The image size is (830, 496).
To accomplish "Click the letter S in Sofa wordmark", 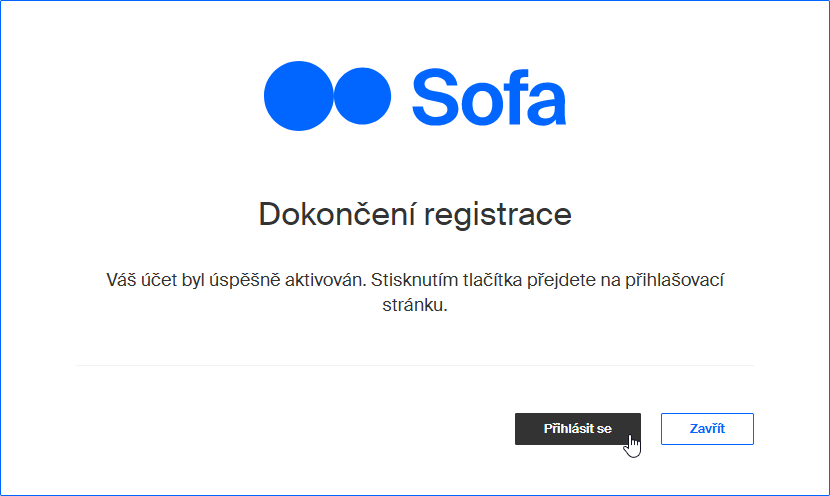I will [434, 97].
